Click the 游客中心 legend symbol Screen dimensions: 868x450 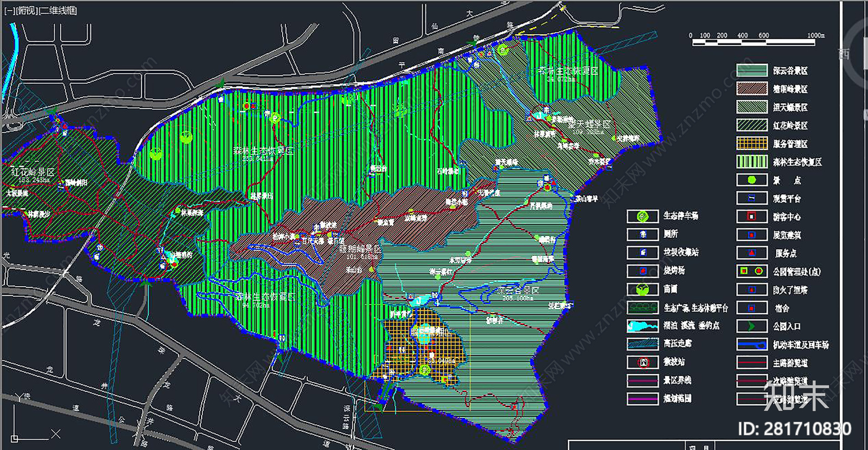[x=751, y=216]
